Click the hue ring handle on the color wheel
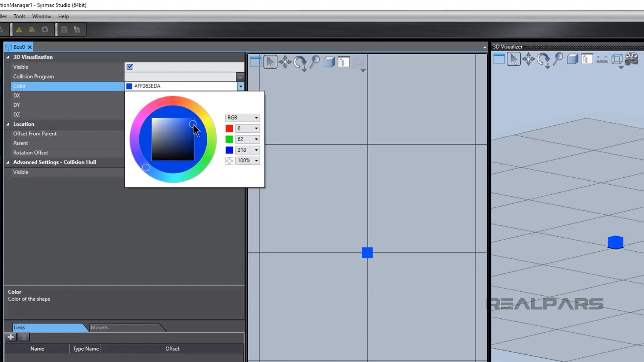The image size is (644, 362). [146, 167]
